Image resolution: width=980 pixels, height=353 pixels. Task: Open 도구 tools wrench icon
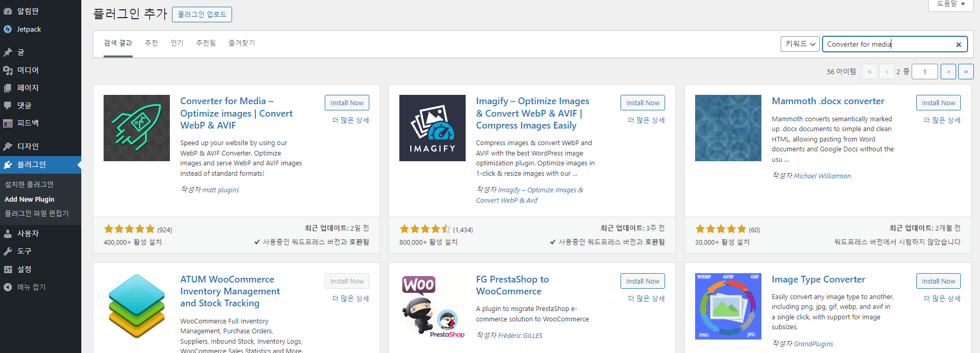coord(8,251)
